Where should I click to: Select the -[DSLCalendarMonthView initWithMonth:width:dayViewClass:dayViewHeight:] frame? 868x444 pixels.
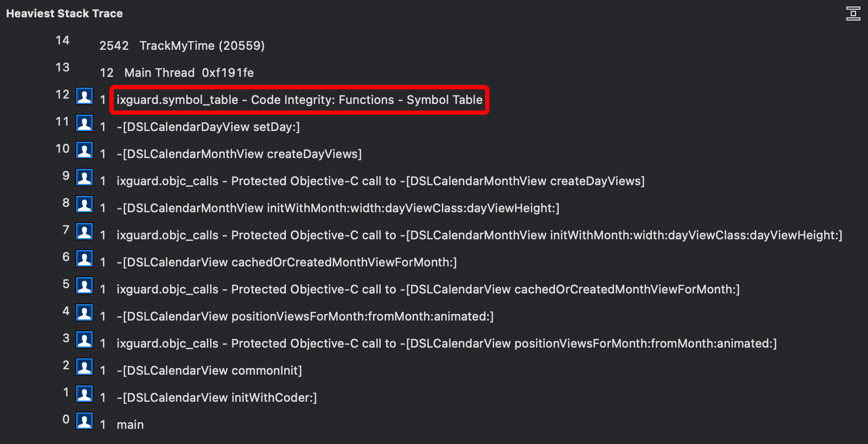pyautogui.click(x=338, y=208)
